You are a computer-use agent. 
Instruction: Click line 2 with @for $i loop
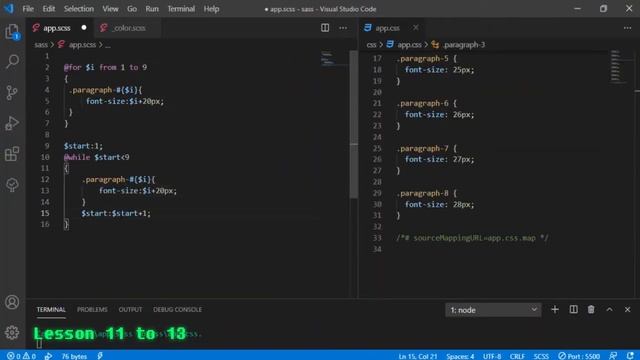tap(105, 67)
